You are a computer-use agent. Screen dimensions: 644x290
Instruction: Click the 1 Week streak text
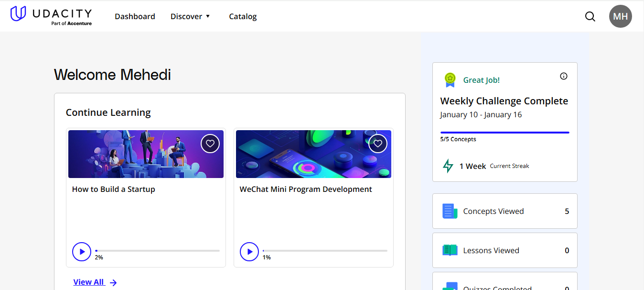pos(472,166)
